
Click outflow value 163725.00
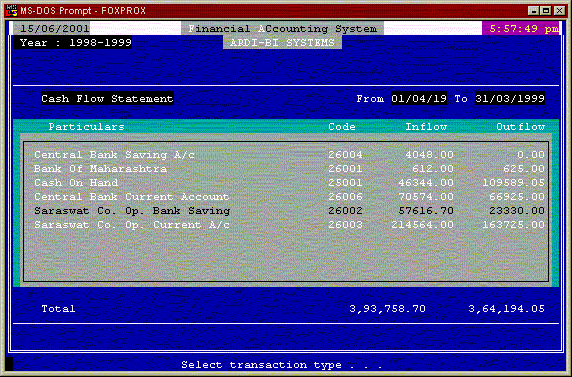514,225
